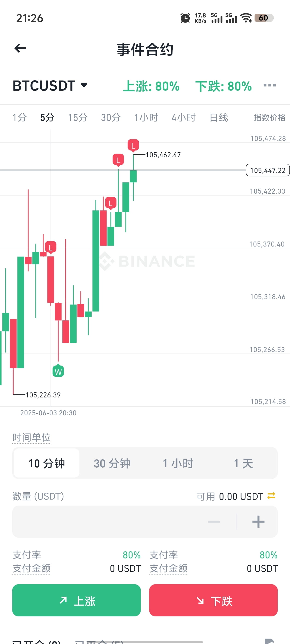The height and width of the screenshot is (644, 290).
Task: Tap the plus icon to increase amount
Action: click(258, 521)
